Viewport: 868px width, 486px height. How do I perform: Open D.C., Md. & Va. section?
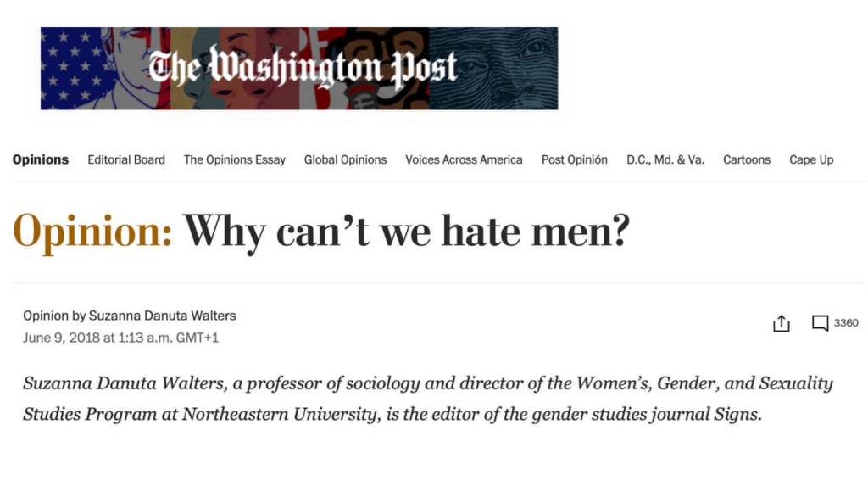[x=665, y=159]
